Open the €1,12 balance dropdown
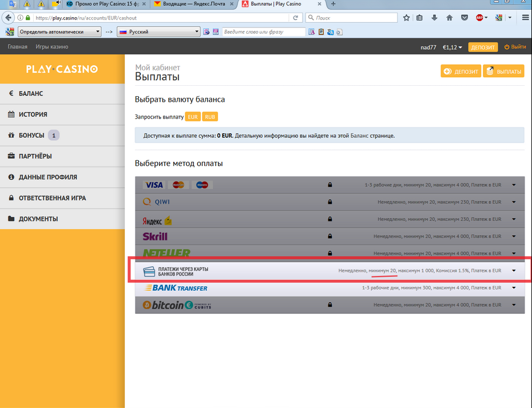 [x=452, y=47]
